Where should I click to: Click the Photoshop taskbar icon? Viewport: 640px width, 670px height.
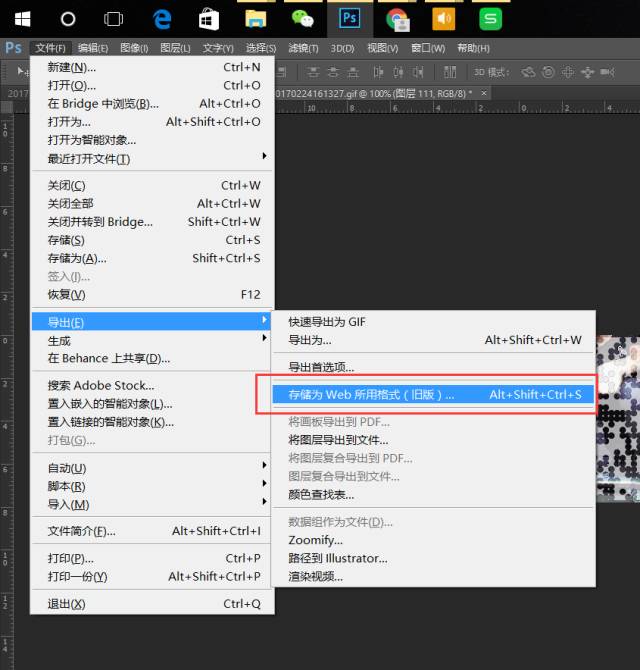350,18
